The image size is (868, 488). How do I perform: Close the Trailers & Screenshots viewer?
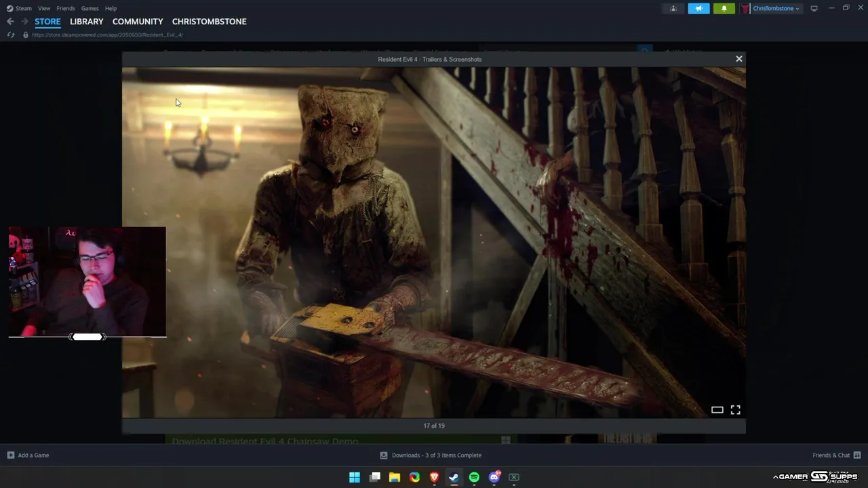coord(739,59)
